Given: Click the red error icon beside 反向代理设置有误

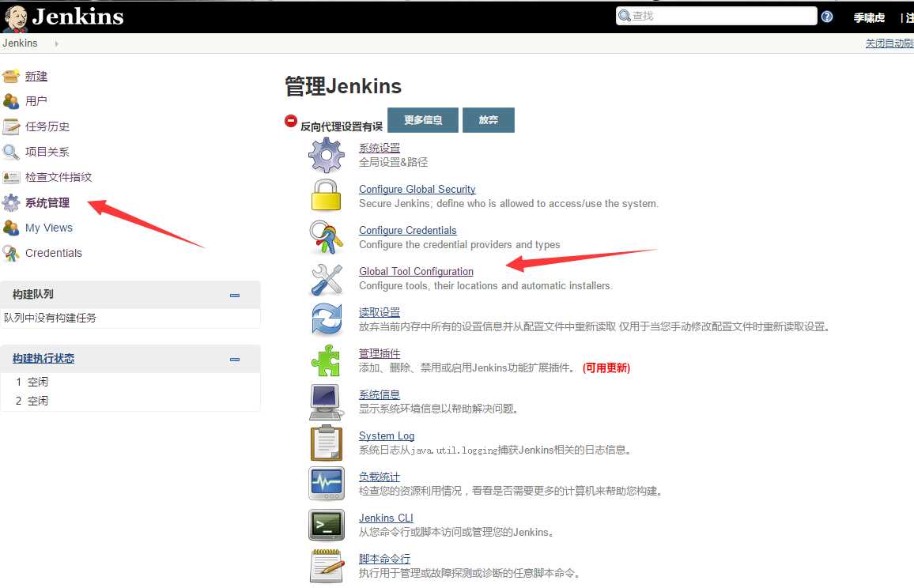Looking at the screenshot, I should tap(291, 121).
